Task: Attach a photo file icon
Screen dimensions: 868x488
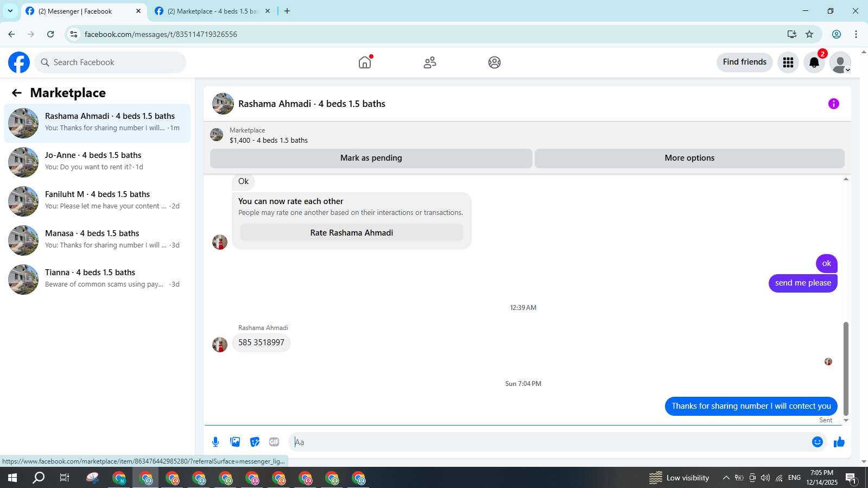Action: point(235,442)
